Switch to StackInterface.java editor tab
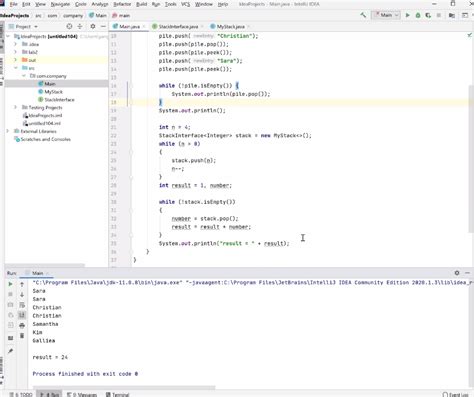474x397 pixels. 178,26
